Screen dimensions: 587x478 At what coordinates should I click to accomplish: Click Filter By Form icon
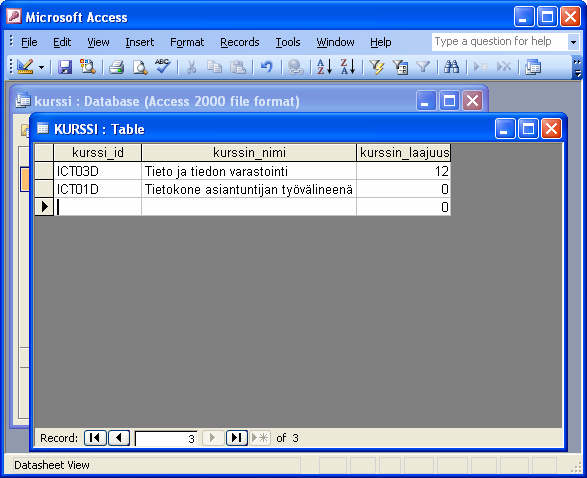tap(400, 67)
